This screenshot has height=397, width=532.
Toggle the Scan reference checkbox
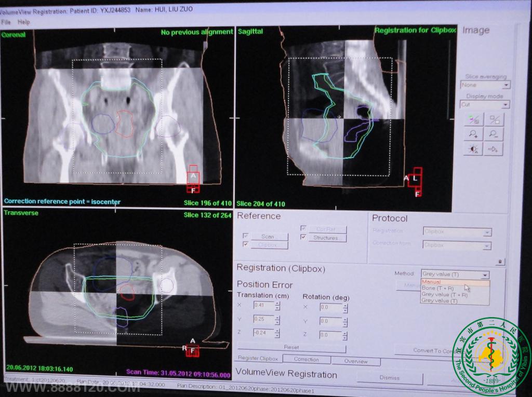[x=246, y=237]
